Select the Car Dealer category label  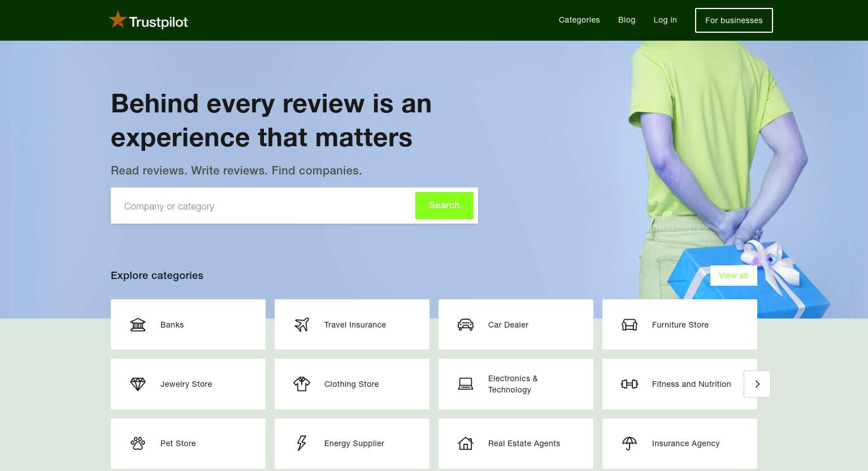(x=508, y=325)
